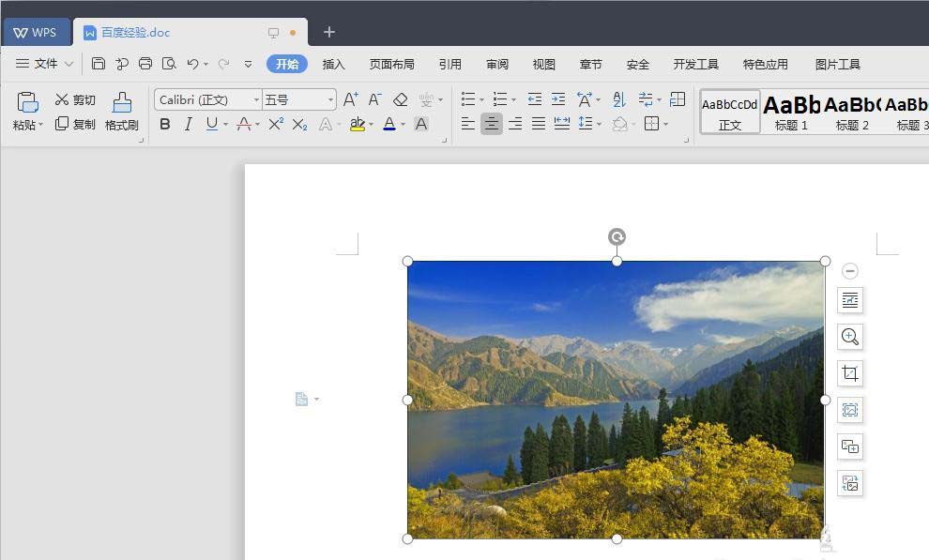Click the Format Painter (格式刷) icon
The height and width of the screenshot is (560, 929).
121,111
